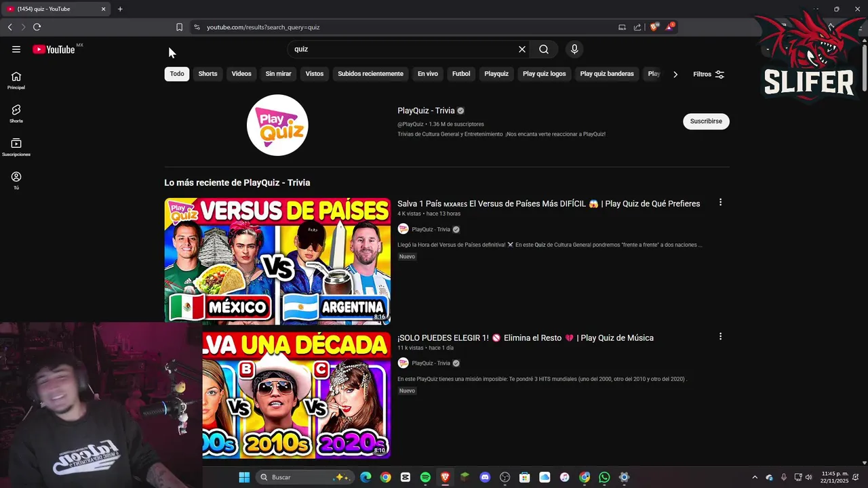
Task: Open PlayQuiz - Trivia channel title
Action: click(x=426, y=110)
